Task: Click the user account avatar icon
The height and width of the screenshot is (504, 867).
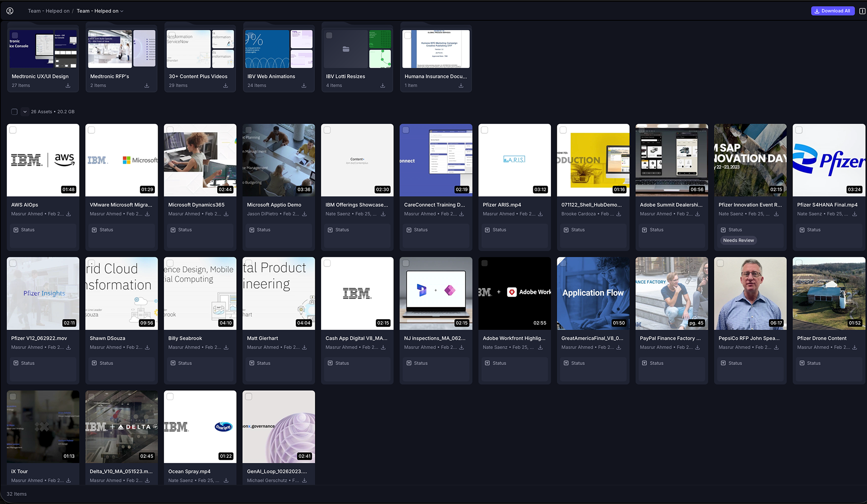Action: [x=10, y=11]
